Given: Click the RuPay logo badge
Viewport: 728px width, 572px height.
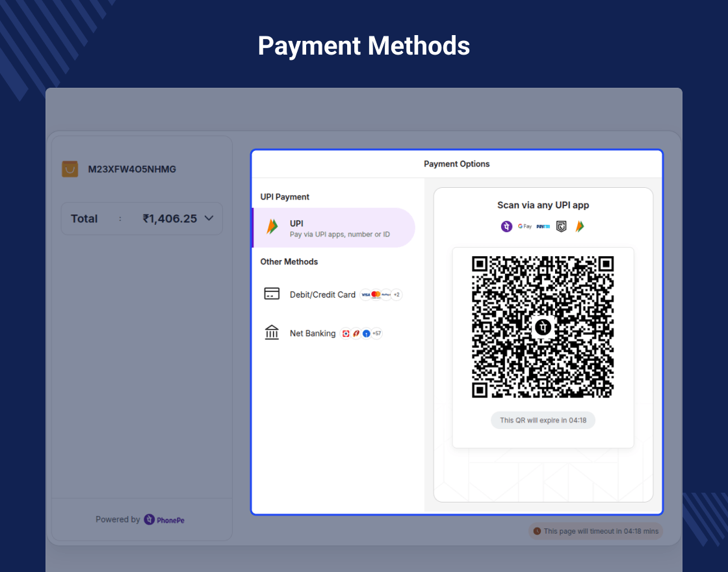Looking at the screenshot, I should 386,294.
